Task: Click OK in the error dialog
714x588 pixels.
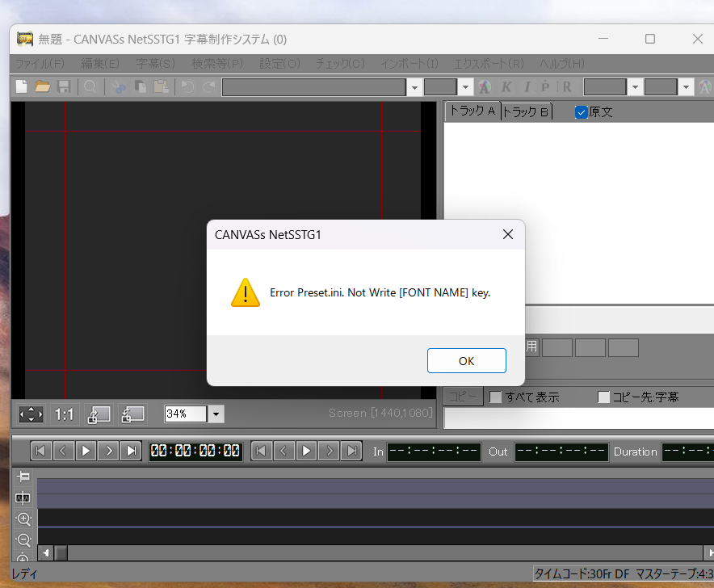Action: tap(466, 361)
